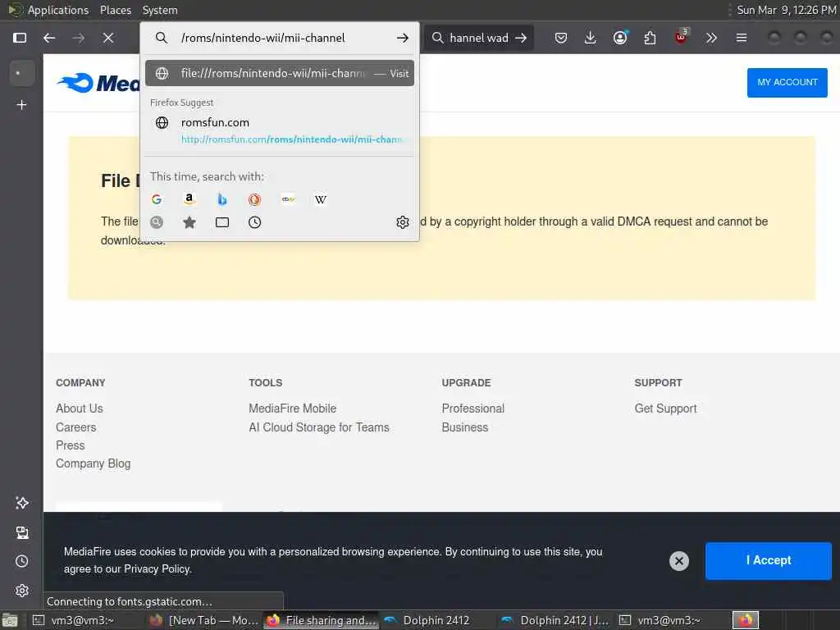Image resolution: width=840 pixels, height=630 pixels.
Task: Open new tab with plus icon
Action: tap(21, 105)
